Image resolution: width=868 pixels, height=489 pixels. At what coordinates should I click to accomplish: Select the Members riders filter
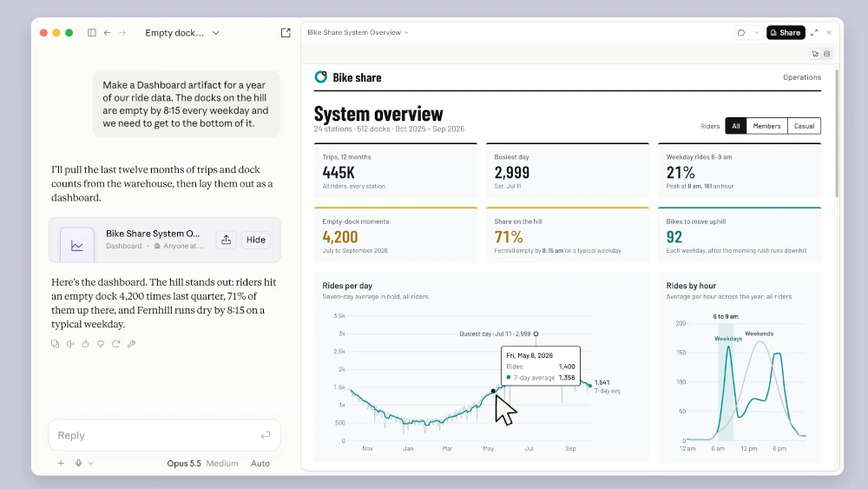tap(766, 126)
